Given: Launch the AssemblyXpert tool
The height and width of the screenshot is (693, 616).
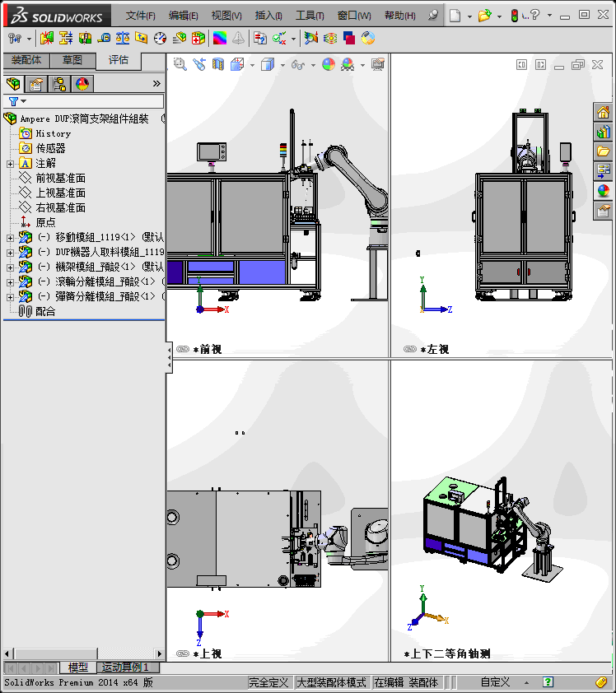Looking at the screenshot, I should tap(198, 39).
